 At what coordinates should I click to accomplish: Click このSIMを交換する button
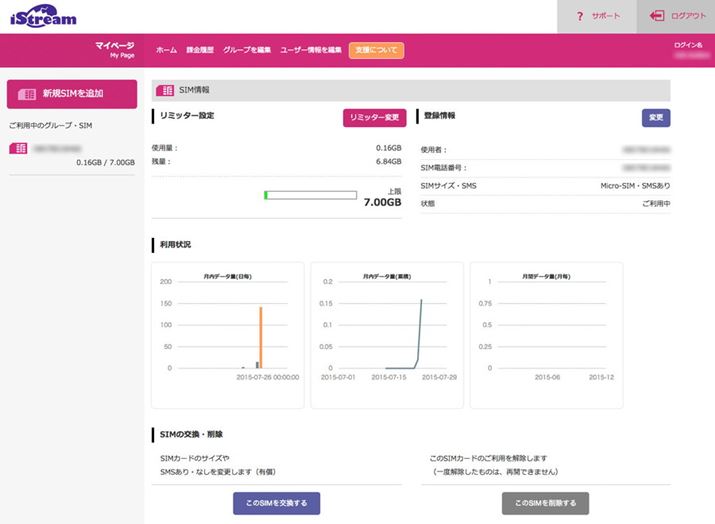(x=276, y=502)
